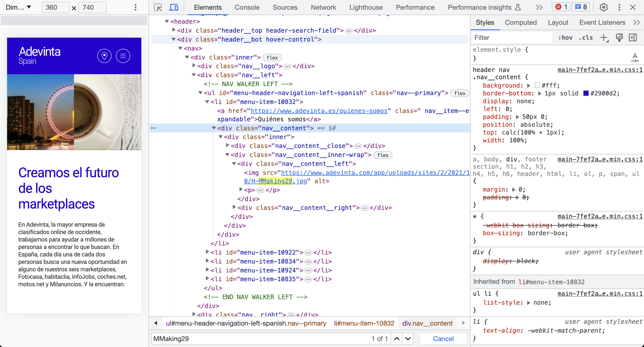Follow the quienes-somos href link
Screen dimensions: 644x347
click(319, 111)
